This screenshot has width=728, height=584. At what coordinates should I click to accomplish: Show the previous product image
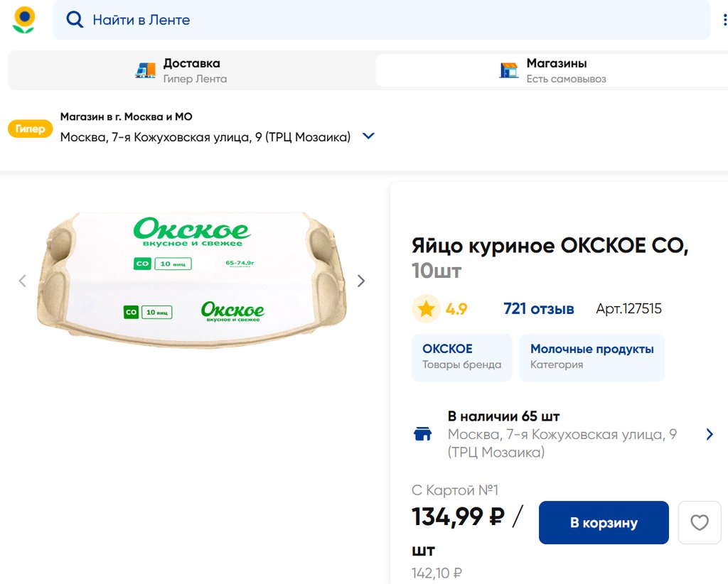[x=22, y=281]
